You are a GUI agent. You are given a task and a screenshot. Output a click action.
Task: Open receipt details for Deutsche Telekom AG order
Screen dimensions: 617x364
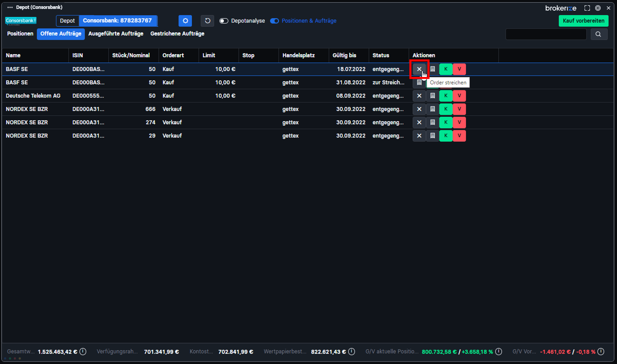[x=432, y=96]
